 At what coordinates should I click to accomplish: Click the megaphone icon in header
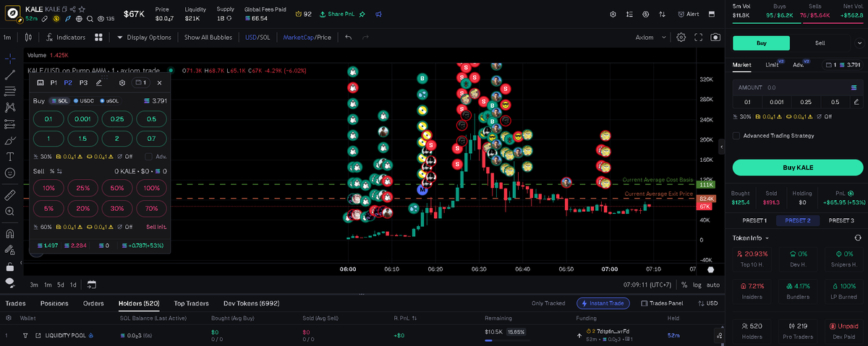tap(380, 14)
